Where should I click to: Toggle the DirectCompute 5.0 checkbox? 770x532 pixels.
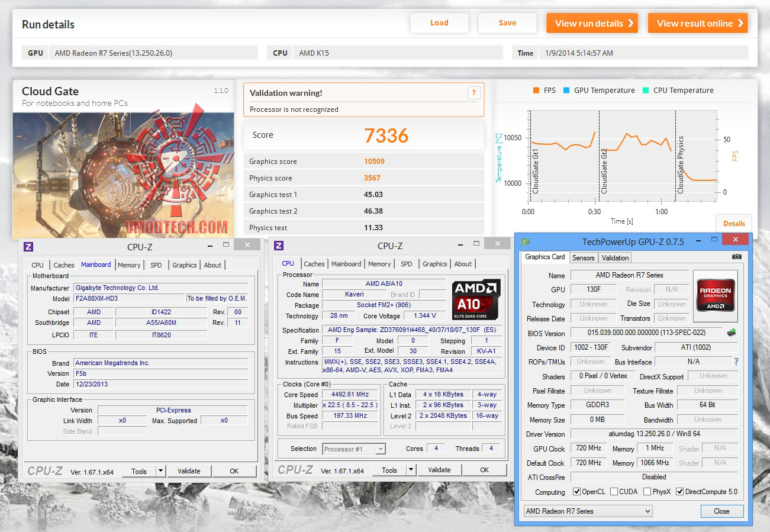(x=679, y=492)
